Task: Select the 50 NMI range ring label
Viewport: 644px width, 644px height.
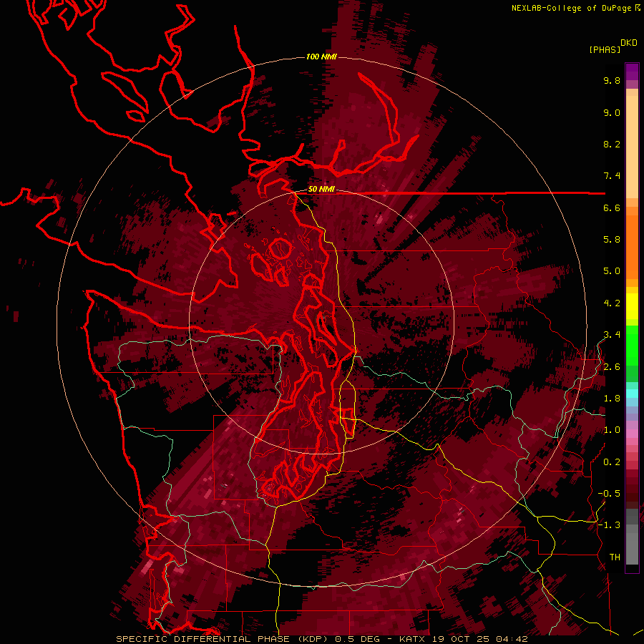Action: (x=321, y=190)
